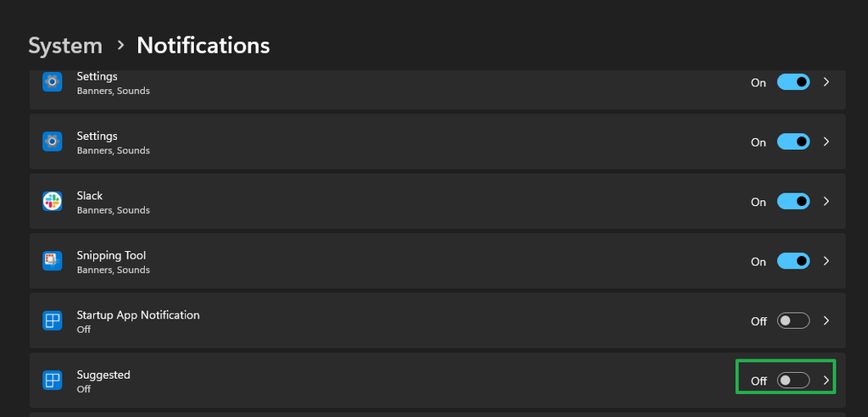Select the Slack row label text
The height and width of the screenshot is (417, 868).
90,196
